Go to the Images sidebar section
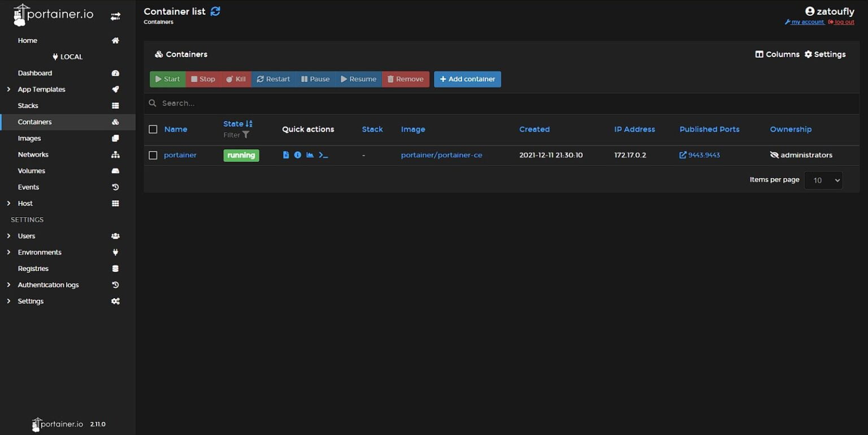Image resolution: width=868 pixels, height=435 pixels. (x=29, y=138)
